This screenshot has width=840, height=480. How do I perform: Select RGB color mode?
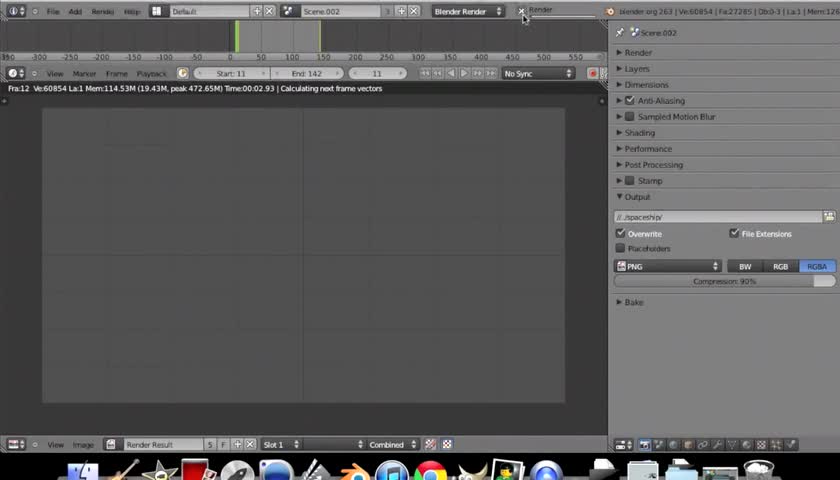tap(781, 266)
